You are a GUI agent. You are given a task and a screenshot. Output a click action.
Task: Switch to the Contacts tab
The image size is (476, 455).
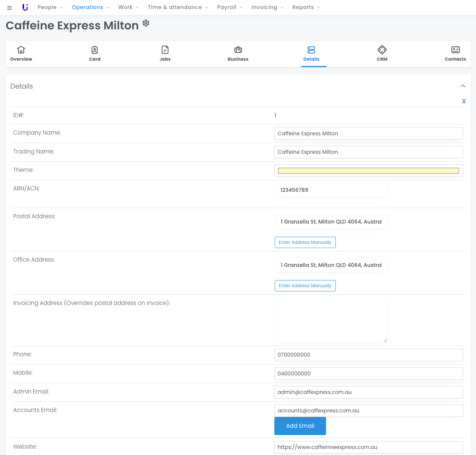pyautogui.click(x=455, y=54)
